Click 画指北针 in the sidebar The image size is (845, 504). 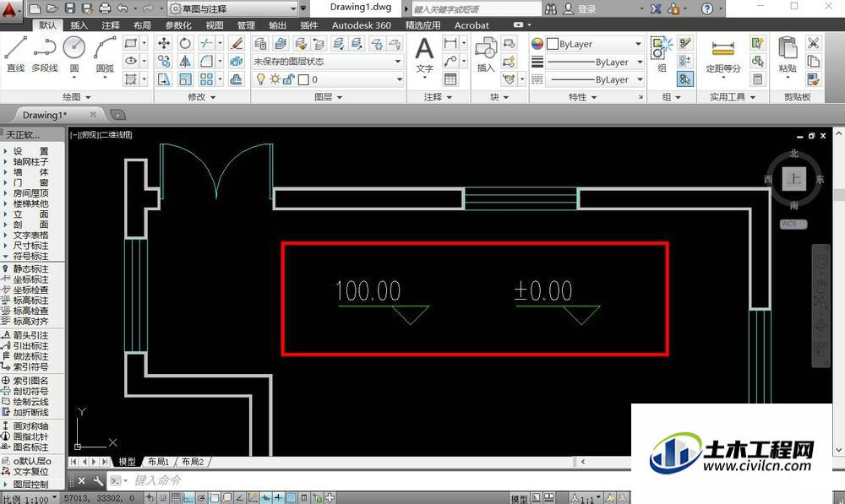(x=30, y=436)
